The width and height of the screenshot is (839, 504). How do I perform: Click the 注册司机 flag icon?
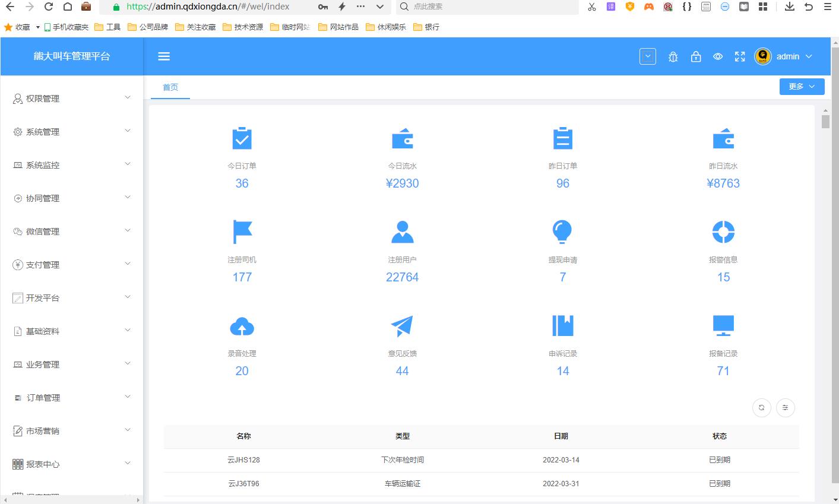[242, 232]
